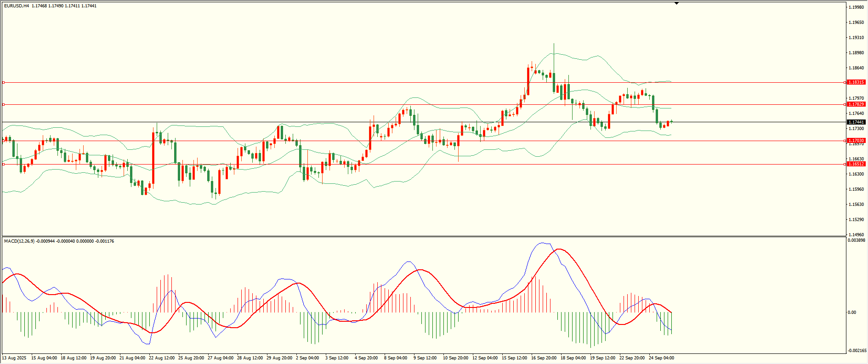Click the 22 Sep 20:00 time label
The width and height of the screenshot is (868, 364).
pyautogui.click(x=632, y=358)
